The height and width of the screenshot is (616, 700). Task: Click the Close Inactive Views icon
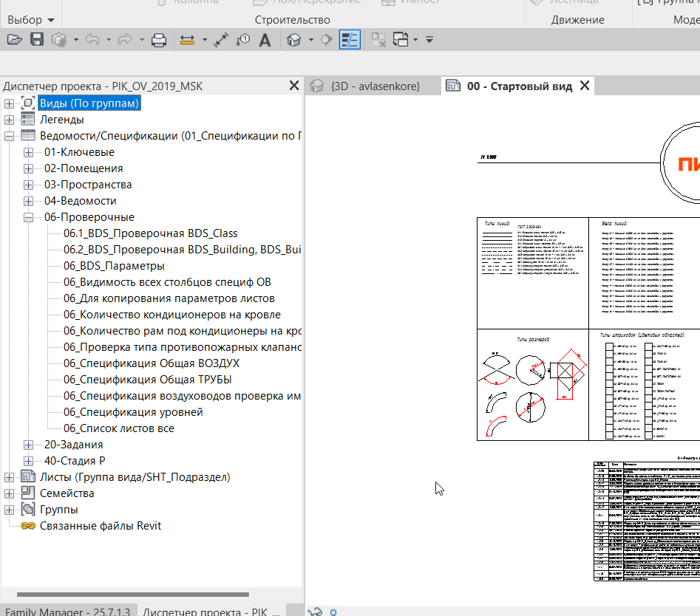coord(378,40)
